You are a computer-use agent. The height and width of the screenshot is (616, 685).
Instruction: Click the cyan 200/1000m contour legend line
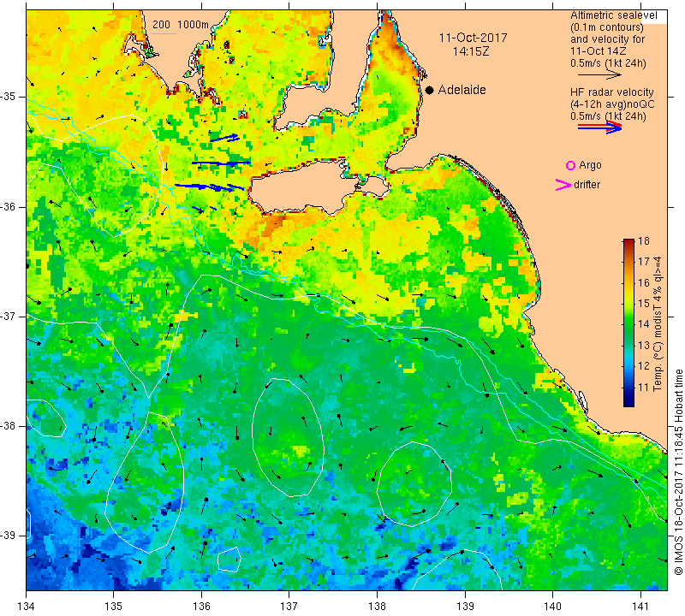click(x=164, y=33)
